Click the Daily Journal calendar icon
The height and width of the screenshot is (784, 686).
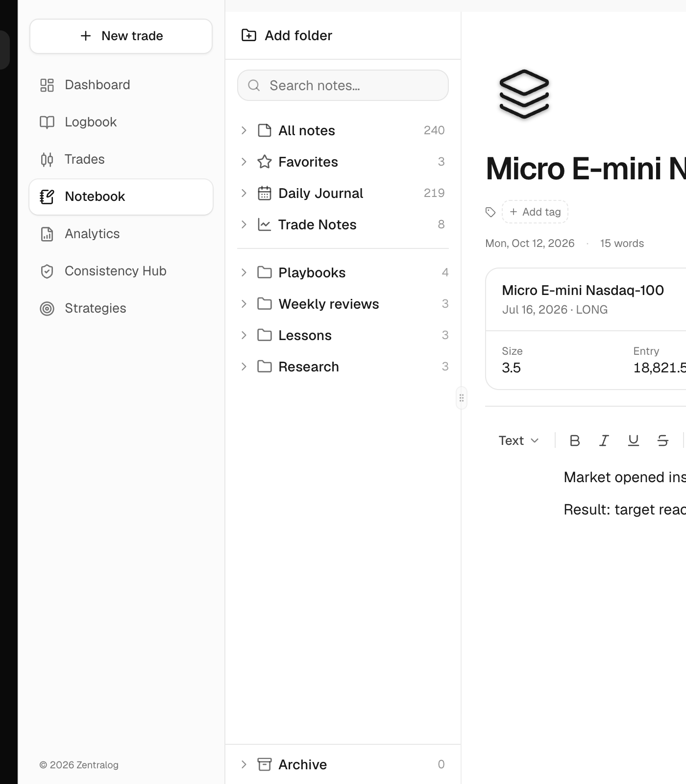click(265, 194)
